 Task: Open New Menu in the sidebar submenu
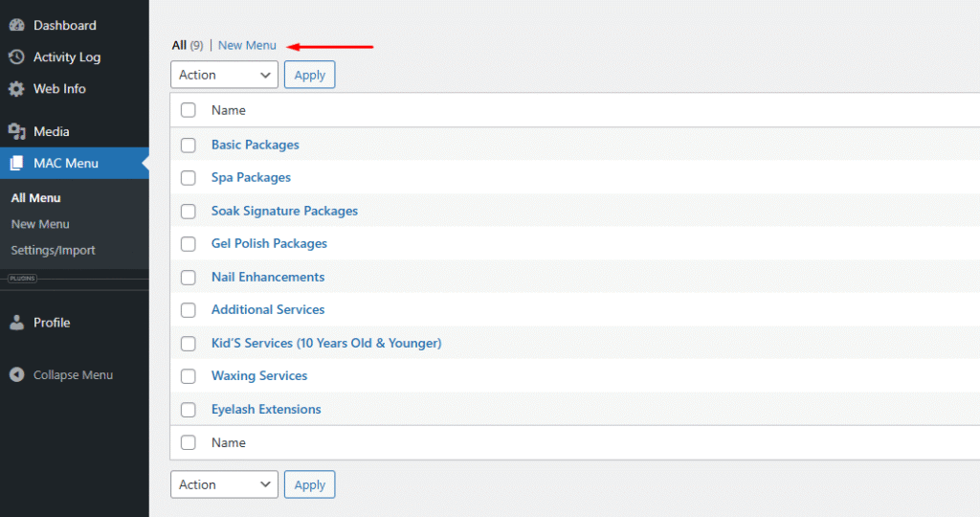pos(40,224)
